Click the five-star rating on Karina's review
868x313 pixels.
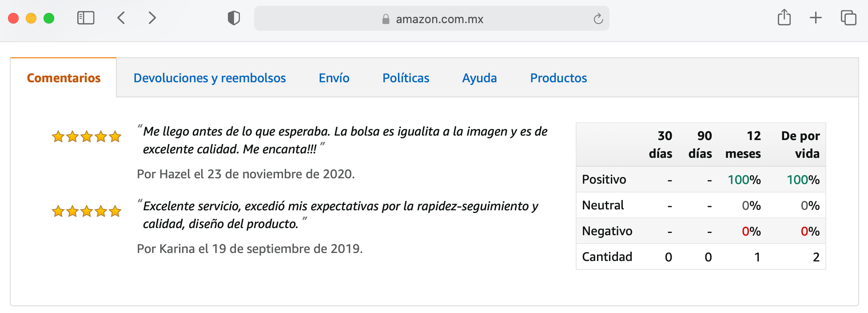click(x=87, y=211)
